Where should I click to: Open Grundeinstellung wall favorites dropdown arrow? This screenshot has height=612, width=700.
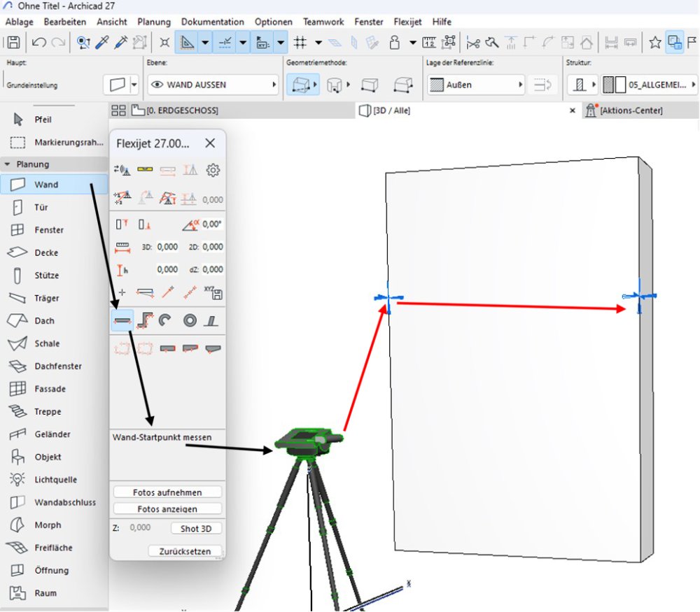pyautogui.click(x=134, y=85)
